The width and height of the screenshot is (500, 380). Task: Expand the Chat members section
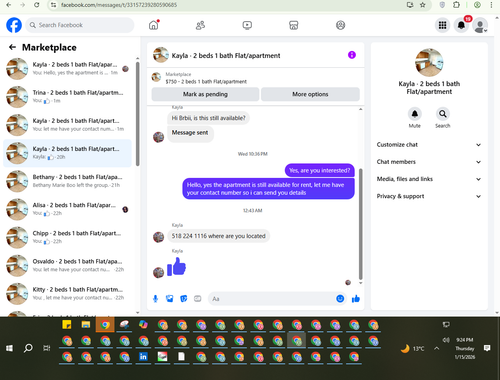click(x=429, y=162)
